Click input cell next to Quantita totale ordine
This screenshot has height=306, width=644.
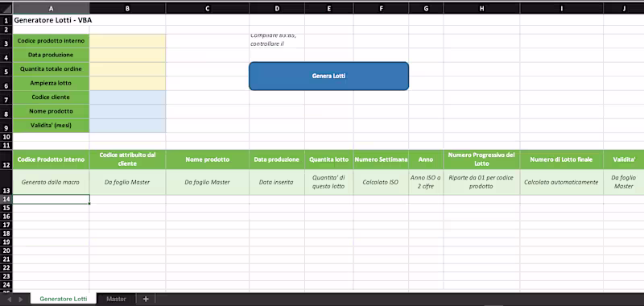point(127,69)
